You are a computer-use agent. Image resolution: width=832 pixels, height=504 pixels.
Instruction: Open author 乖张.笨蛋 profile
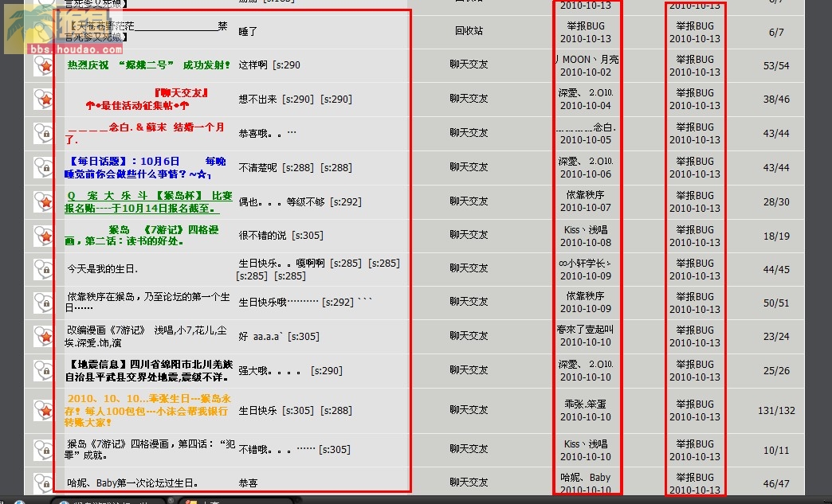click(x=585, y=404)
